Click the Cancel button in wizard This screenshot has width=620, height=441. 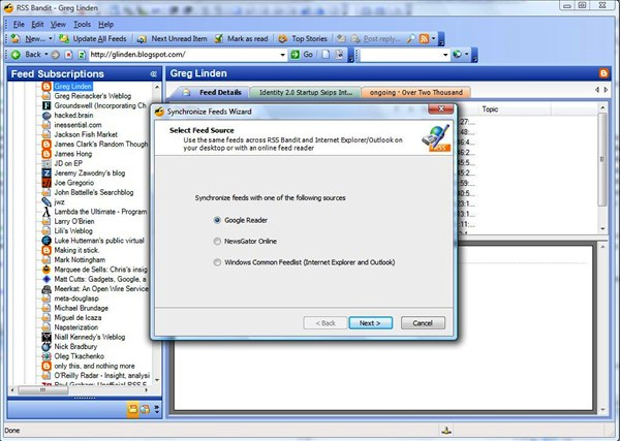(423, 323)
